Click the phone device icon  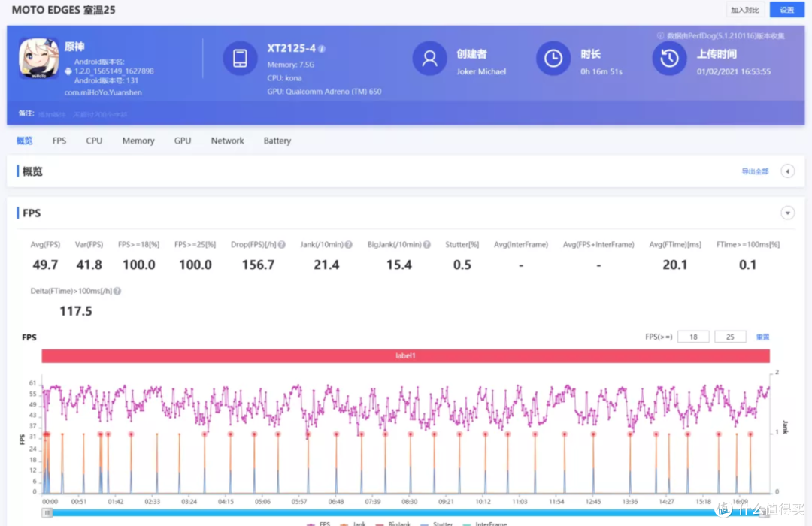[x=240, y=59]
